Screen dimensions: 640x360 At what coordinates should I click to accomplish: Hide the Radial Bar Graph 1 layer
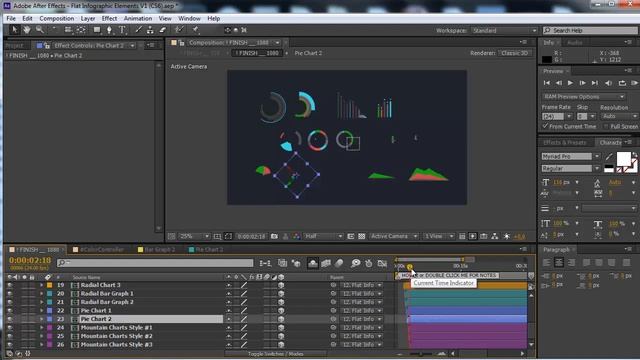coord(9,294)
